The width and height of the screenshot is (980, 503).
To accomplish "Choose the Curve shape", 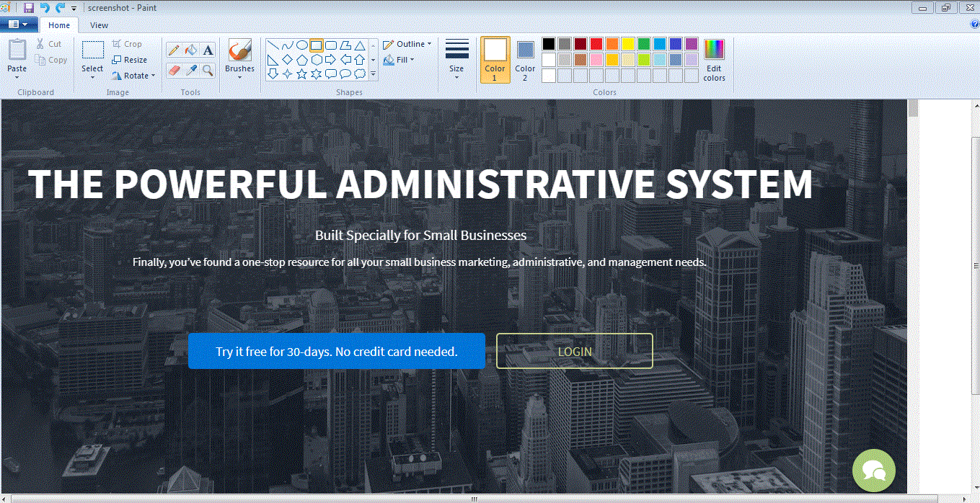I will tap(288, 45).
